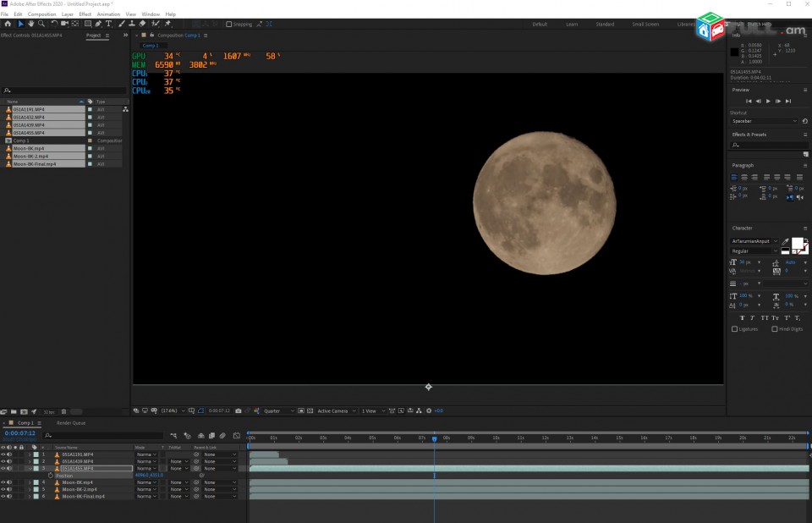Screen dimensions: 812x523
Task: Open the Composition menu
Action: pyautogui.click(x=42, y=14)
